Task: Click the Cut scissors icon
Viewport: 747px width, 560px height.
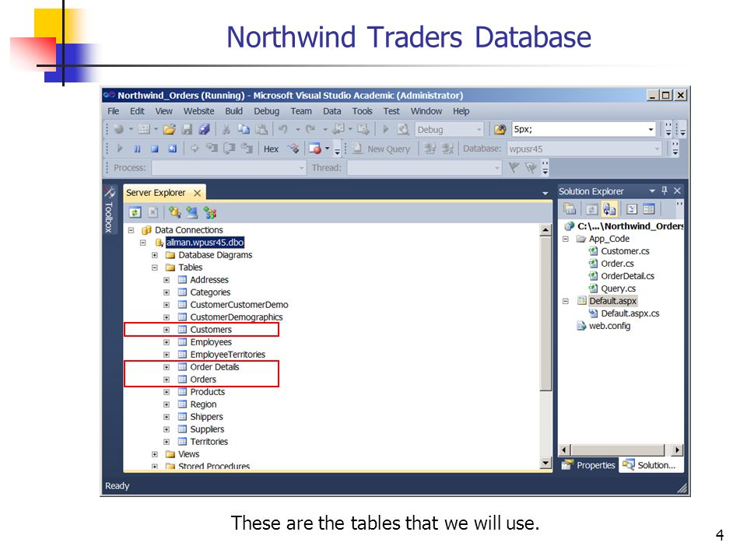Action: click(226, 130)
